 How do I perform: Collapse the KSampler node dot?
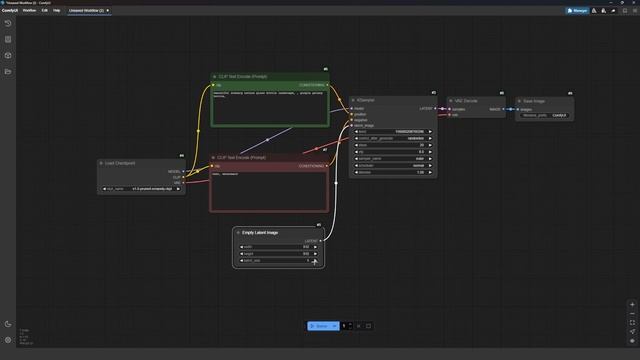353,100
